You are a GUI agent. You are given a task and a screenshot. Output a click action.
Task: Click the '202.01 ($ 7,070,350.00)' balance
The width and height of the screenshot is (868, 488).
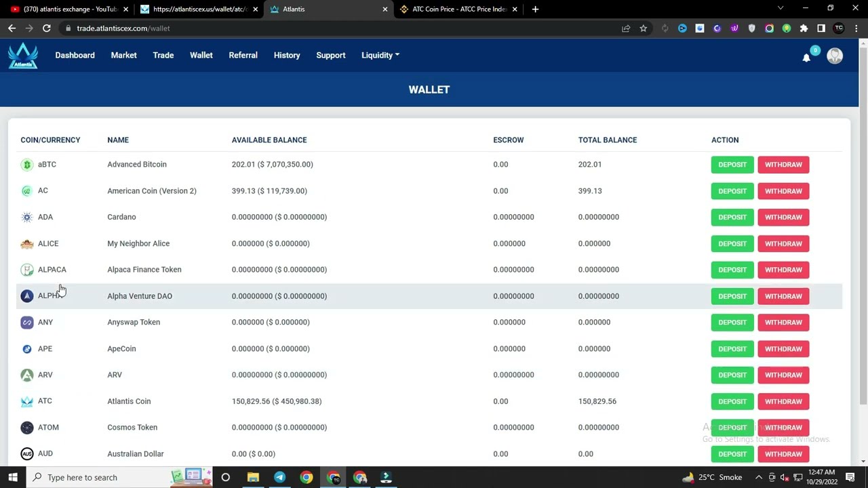(x=273, y=165)
